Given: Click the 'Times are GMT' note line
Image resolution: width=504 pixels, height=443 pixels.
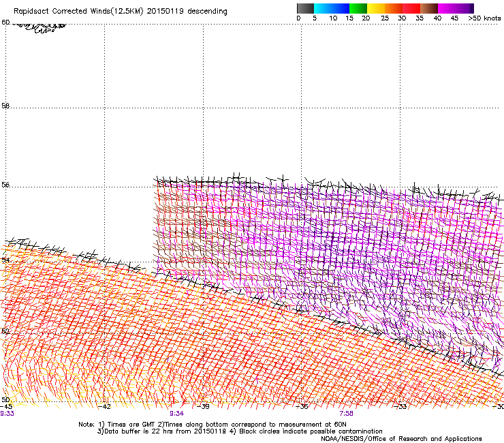Looking at the screenshot, I should pyautogui.click(x=212, y=425).
